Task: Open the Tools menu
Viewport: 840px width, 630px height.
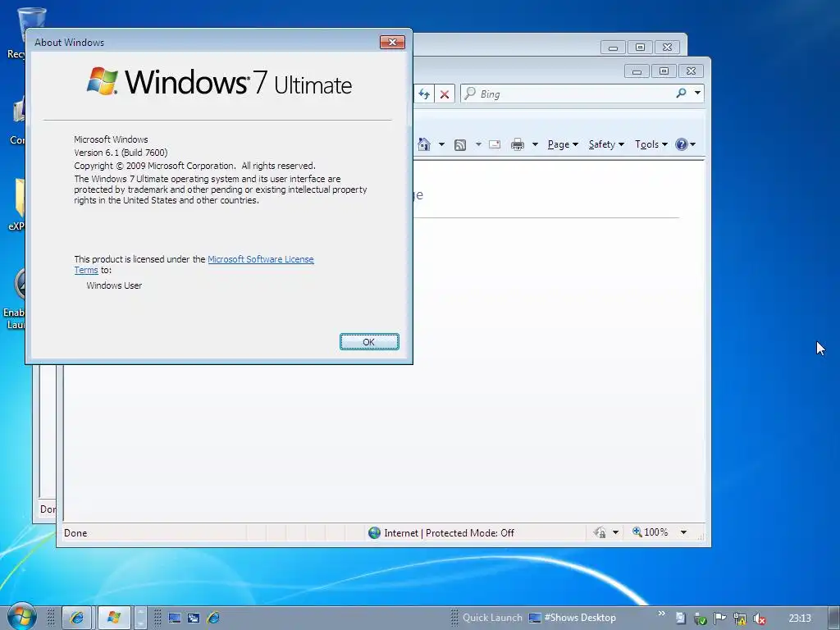Action: [x=651, y=144]
